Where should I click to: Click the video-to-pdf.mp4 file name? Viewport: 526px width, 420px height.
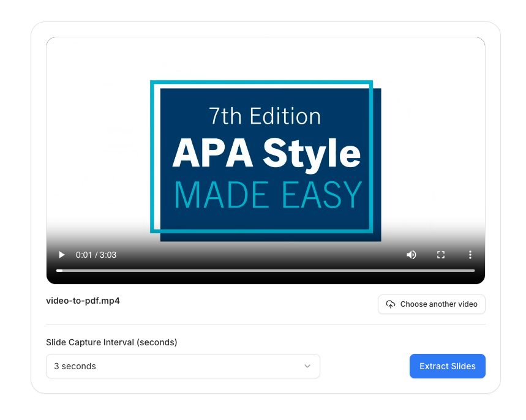(83, 301)
